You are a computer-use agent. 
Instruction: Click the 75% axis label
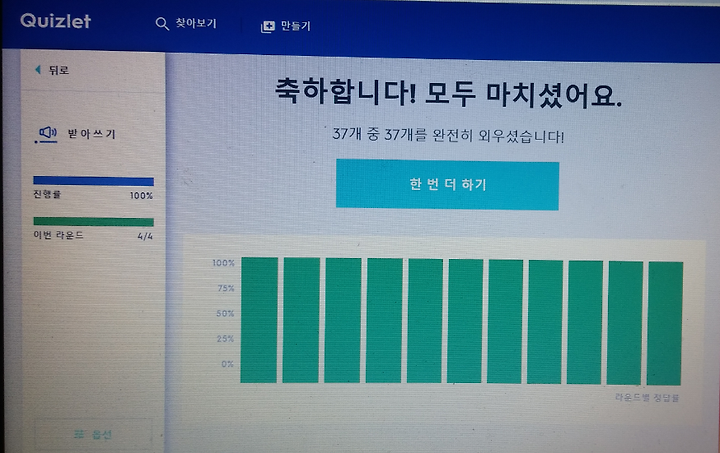[x=225, y=288]
